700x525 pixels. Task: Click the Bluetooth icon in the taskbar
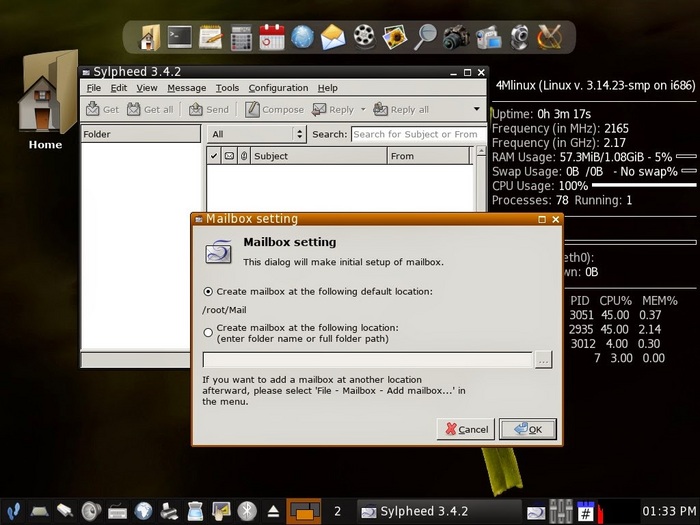pyautogui.click(x=247, y=511)
